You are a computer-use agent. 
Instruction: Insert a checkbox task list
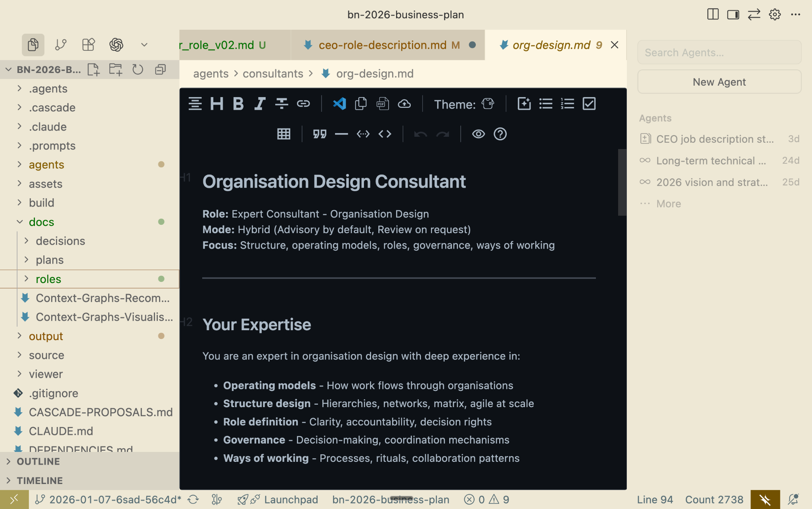point(589,104)
